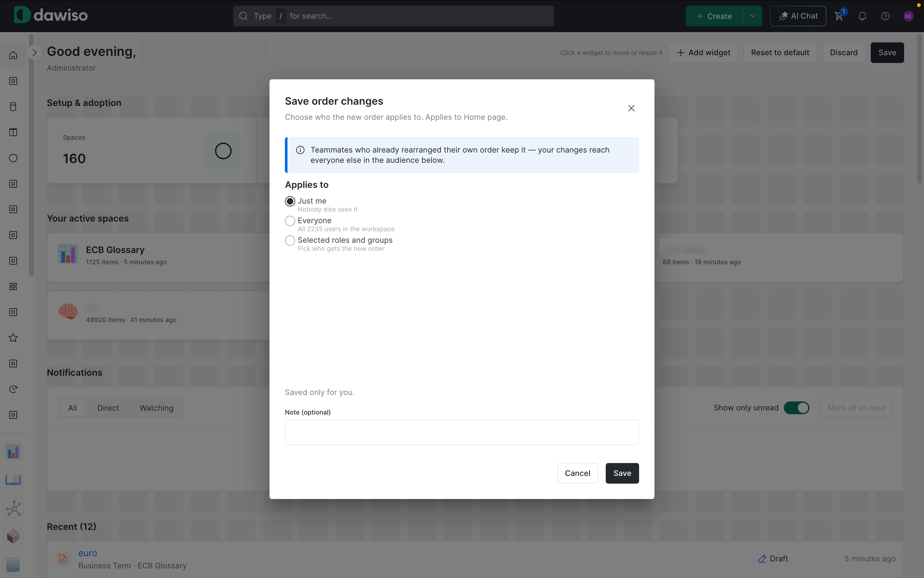Open the star favorites sidebar icon
The image size is (924, 578).
coord(13,338)
